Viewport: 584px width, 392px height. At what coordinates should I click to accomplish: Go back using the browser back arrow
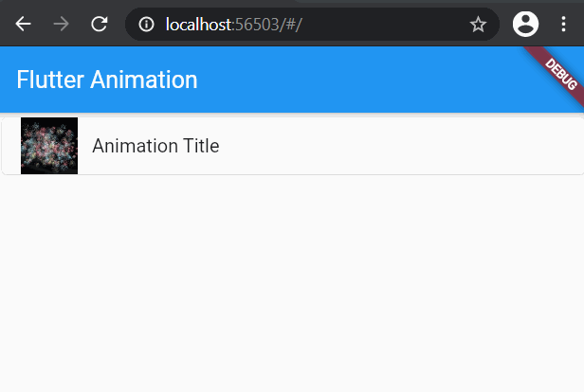(x=23, y=25)
